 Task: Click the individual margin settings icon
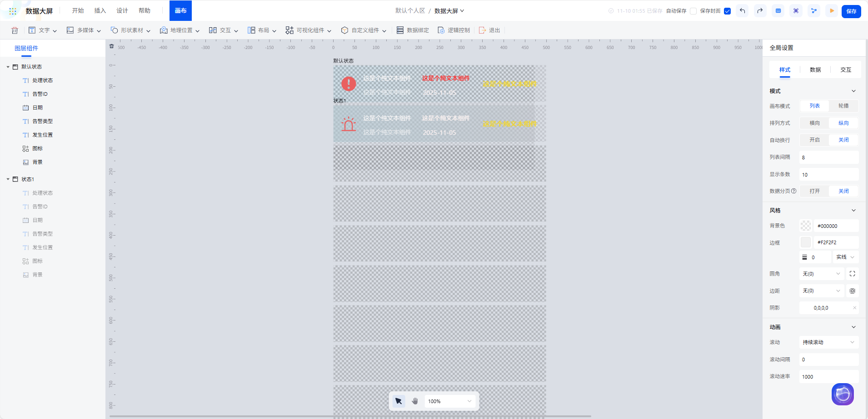(x=852, y=291)
